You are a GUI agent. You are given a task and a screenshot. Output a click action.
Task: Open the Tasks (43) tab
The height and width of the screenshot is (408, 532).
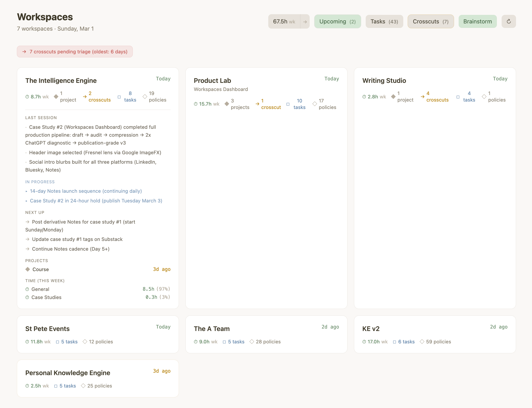(x=384, y=22)
